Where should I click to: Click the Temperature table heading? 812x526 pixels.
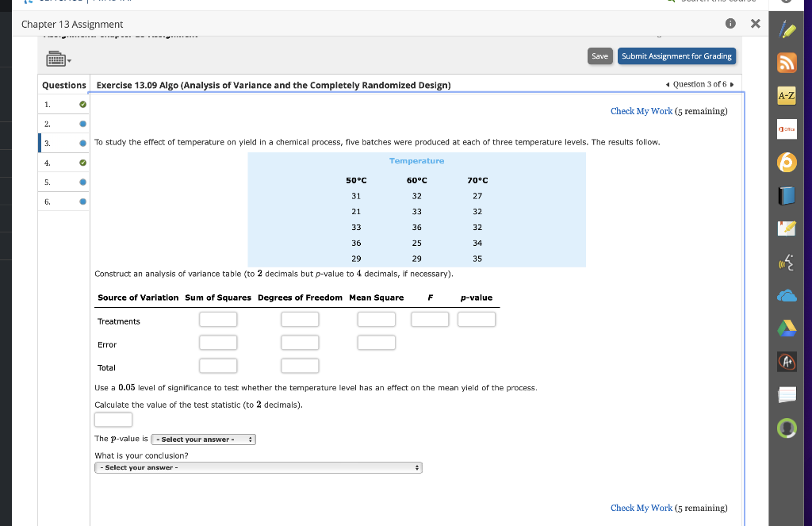coord(417,161)
